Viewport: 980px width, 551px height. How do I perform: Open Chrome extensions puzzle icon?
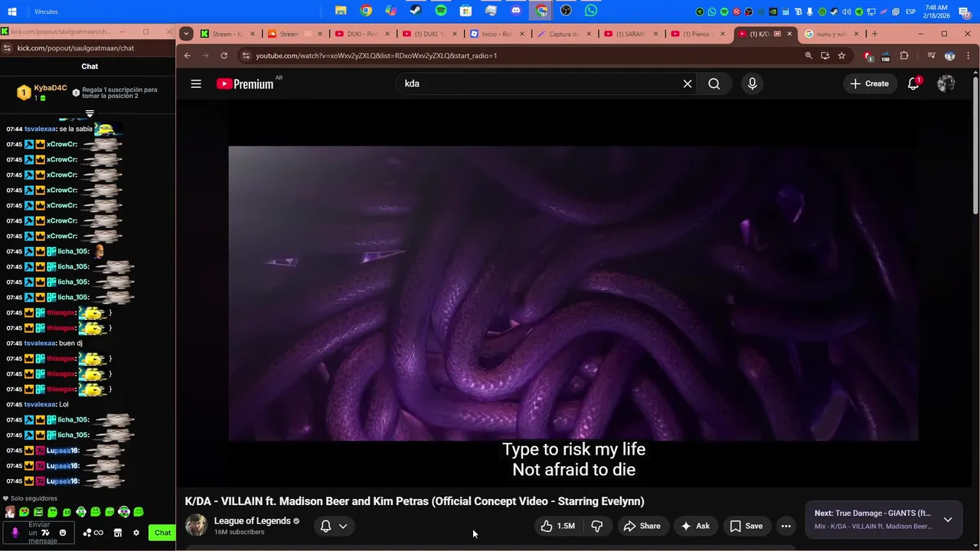tap(904, 56)
